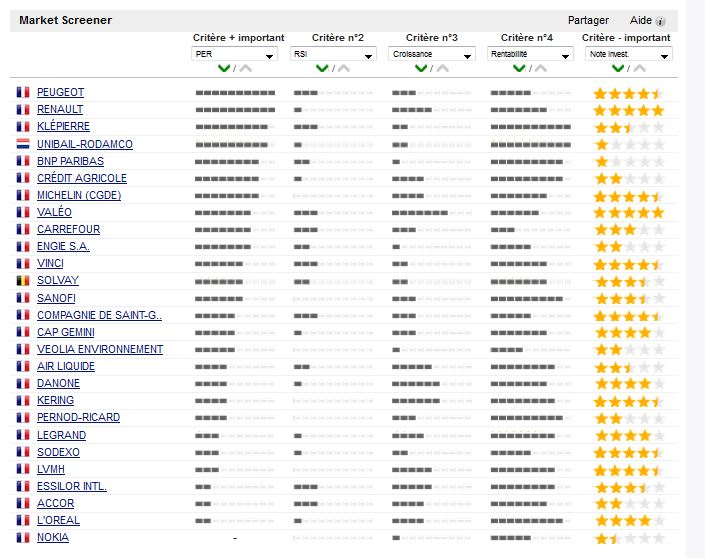Sort PER column ascending with grey arrow

coord(245,68)
